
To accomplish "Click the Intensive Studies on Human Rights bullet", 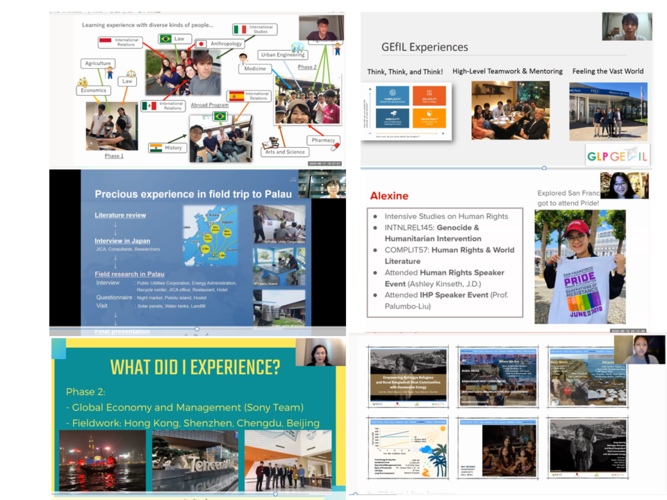I will coord(446,216).
